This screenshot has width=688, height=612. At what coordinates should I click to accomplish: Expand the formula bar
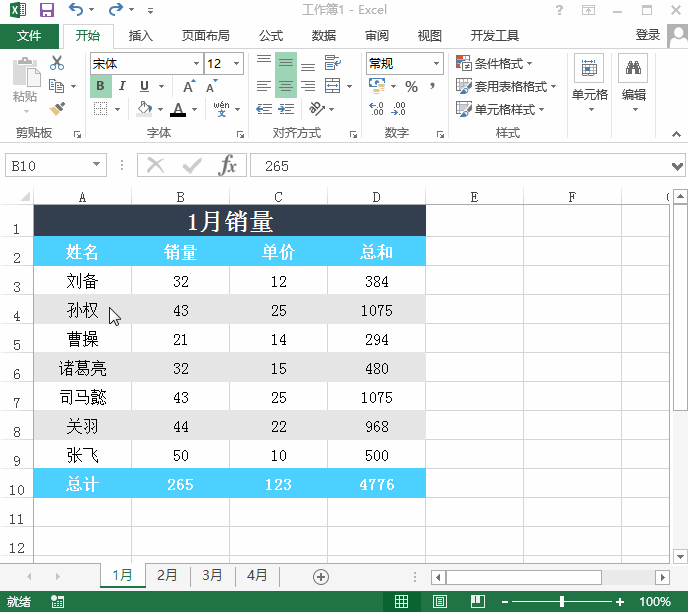tap(677, 166)
